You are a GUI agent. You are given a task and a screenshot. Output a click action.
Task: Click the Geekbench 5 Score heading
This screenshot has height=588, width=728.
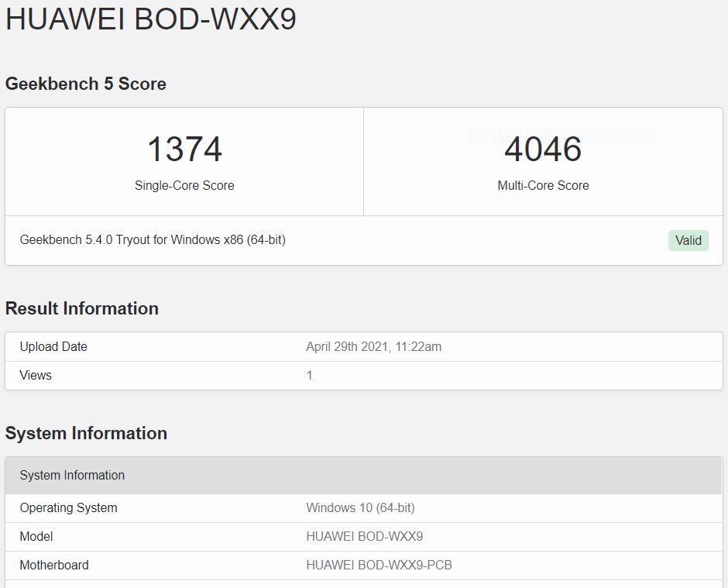pyautogui.click(x=85, y=84)
